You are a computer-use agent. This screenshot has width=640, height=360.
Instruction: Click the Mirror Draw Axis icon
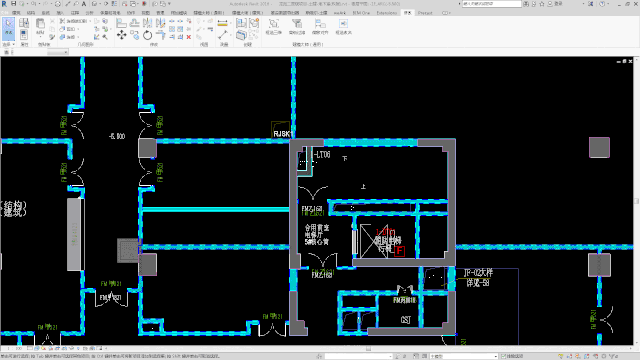coord(160,23)
